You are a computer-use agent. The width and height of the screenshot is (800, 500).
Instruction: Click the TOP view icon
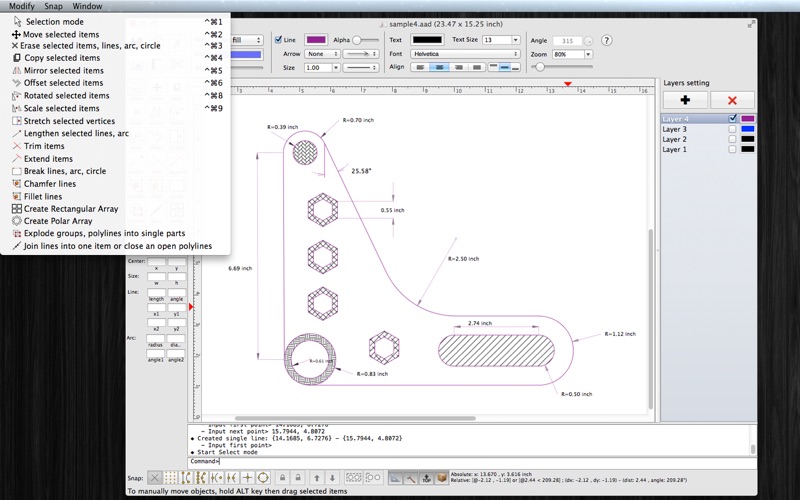pyautogui.click(x=427, y=478)
